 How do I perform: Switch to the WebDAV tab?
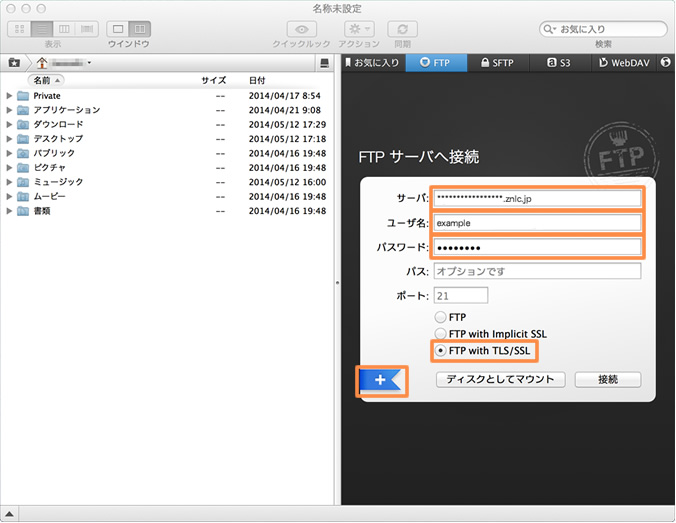click(623, 63)
